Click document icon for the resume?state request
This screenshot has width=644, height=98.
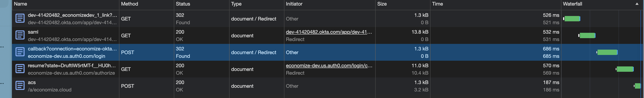coord(20,69)
